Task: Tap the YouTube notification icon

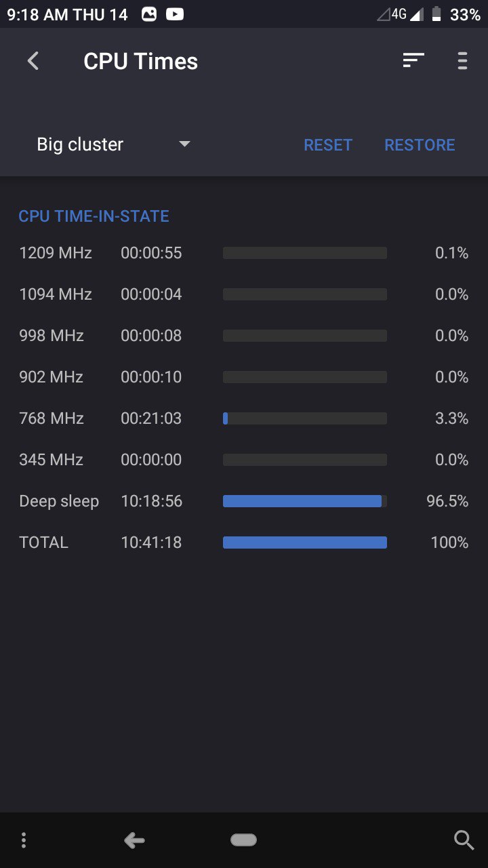Action: coord(175,14)
